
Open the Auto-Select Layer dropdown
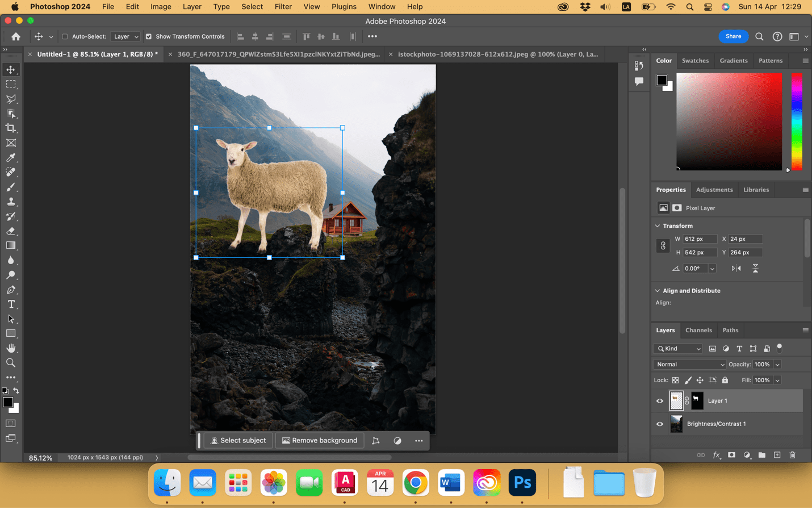125,36
